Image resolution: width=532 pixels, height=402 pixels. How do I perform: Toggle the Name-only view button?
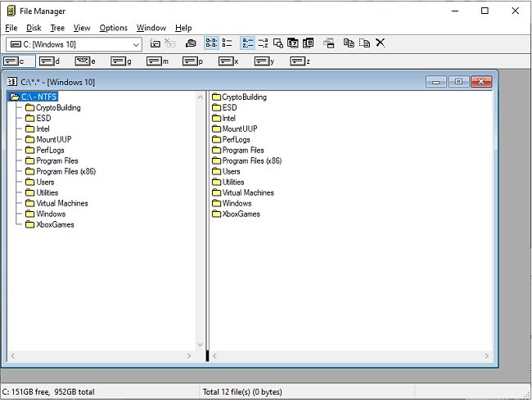[210, 43]
